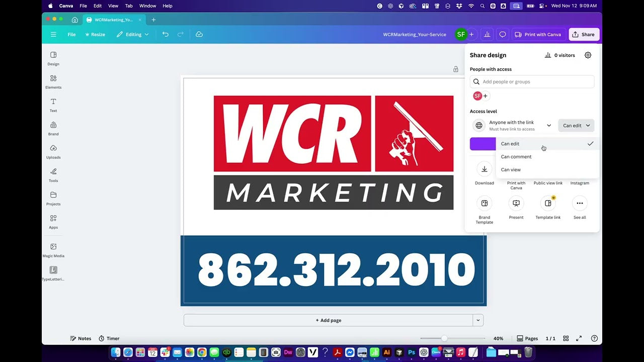This screenshot has width=644, height=362.
Task: Open the Notes panel
Action: click(80, 338)
